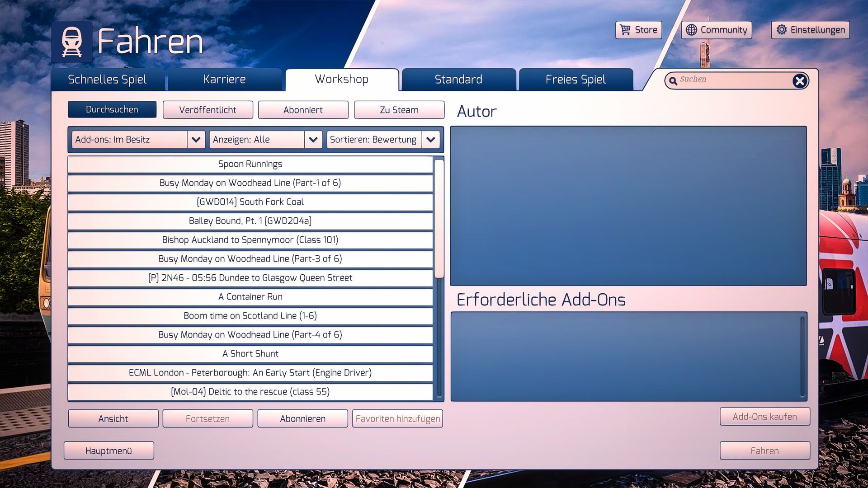
Task: Select the Spoon Runnings scenario
Action: pos(250,164)
